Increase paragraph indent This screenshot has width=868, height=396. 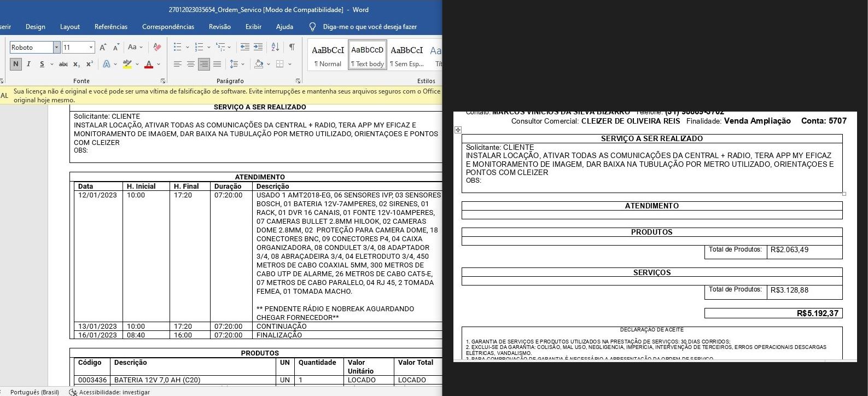point(258,48)
